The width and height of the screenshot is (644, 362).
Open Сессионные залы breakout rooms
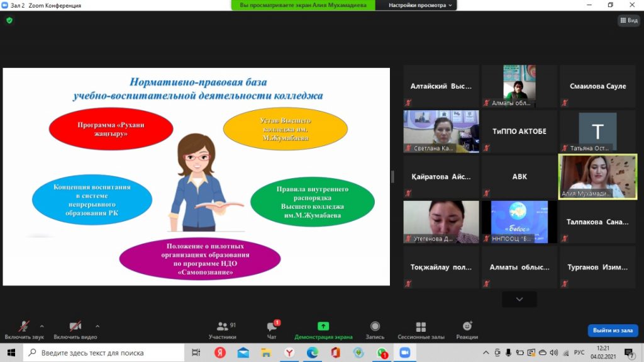[x=421, y=327]
